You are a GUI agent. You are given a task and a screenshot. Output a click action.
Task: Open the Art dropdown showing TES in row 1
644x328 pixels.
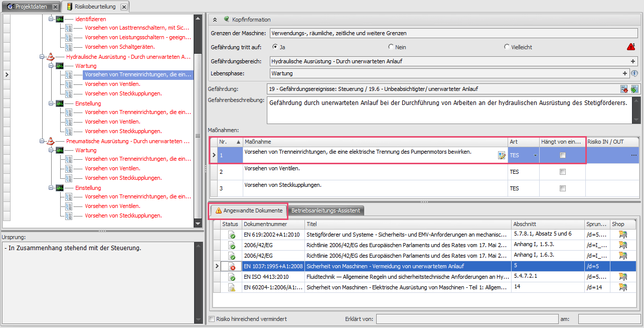pos(535,156)
